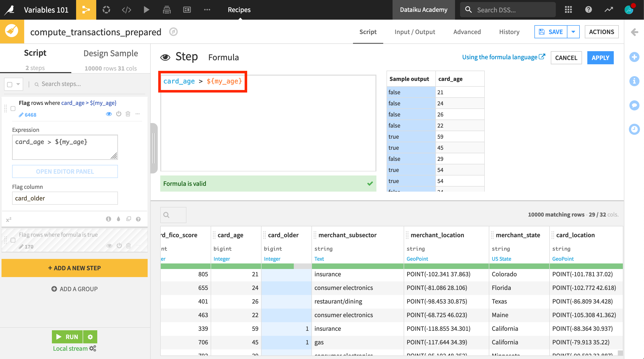Open the discussions chat bubble in right sidebar
The image size is (644, 359).
tap(635, 105)
